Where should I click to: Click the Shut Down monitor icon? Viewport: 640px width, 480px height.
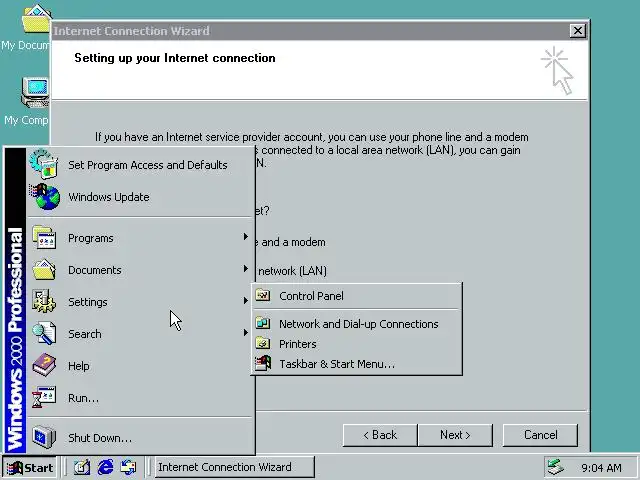[44, 437]
